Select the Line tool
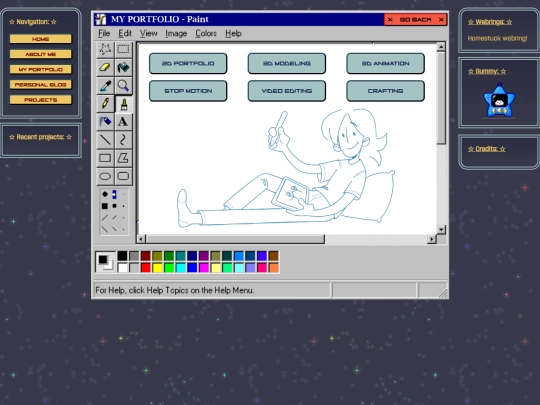 (x=105, y=140)
